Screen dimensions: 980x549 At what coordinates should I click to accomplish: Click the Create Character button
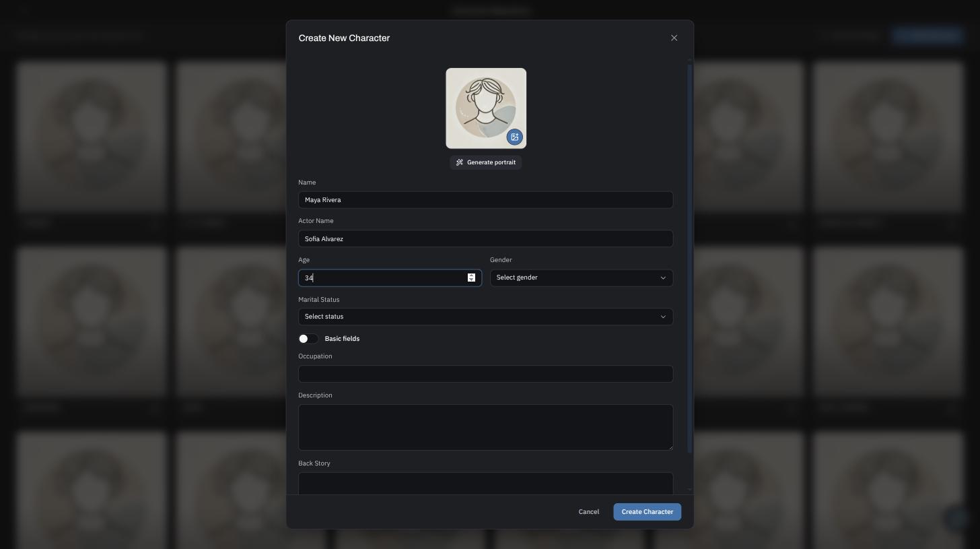pyautogui.click(x=647, y=512)
